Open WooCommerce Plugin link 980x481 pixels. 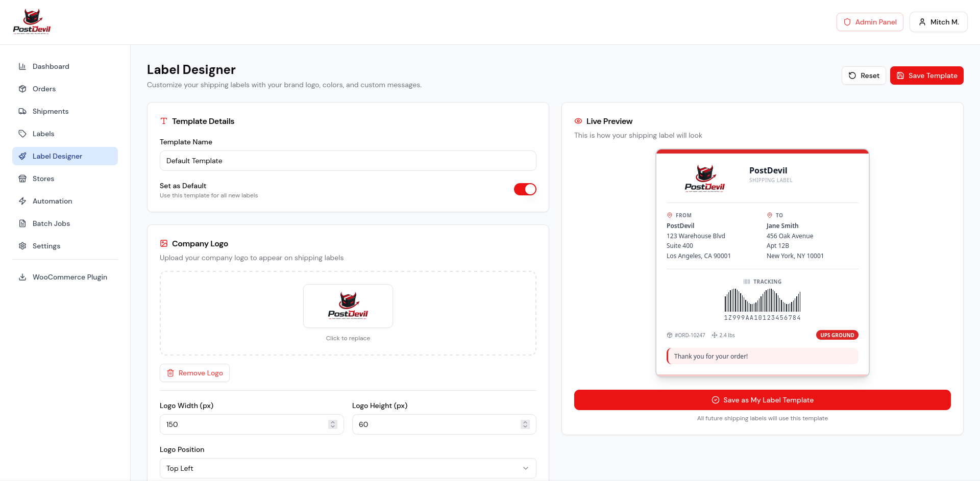pyautogui.click(x=65, y=277)
